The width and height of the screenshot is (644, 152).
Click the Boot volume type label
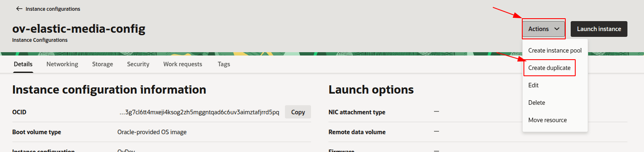point(37,132)
